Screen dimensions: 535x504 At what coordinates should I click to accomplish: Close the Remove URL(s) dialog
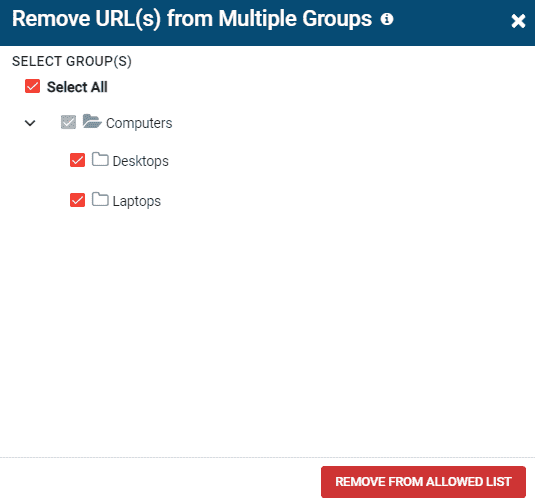click(518, 21)
